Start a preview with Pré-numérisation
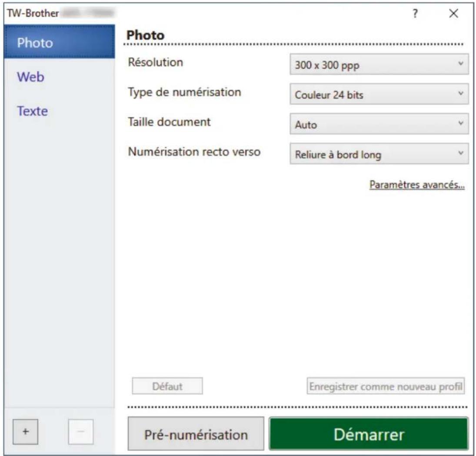The width and height of the screenshot is (476, 456). coord(196,434)
